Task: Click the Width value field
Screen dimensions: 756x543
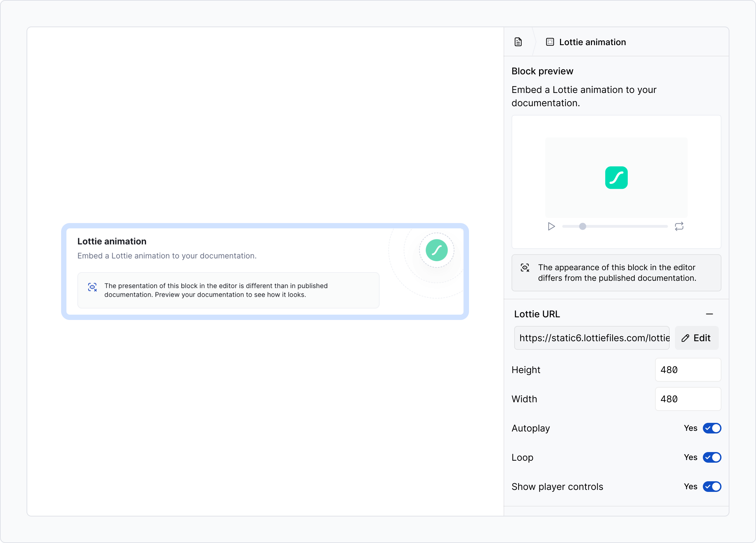Action: coord(688,399)
